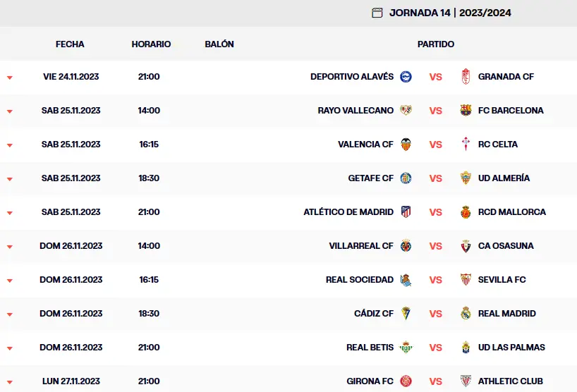
Task: Expand the VIE 24.11.2023 match row
Action: tap(10, 78)
